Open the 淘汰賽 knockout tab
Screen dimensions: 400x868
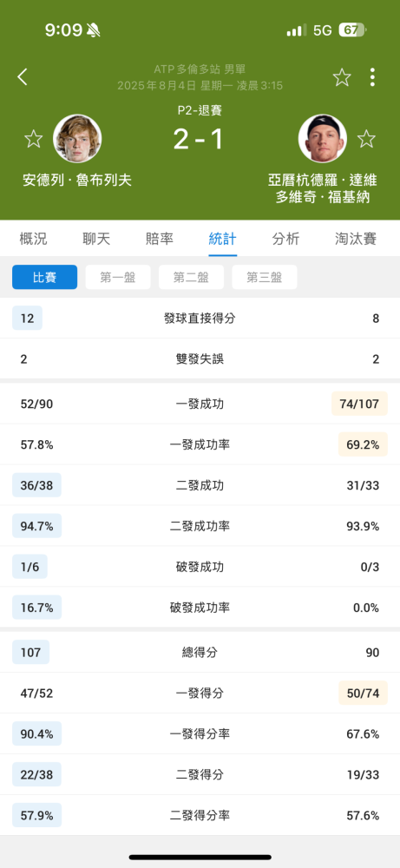pos(356,239)
